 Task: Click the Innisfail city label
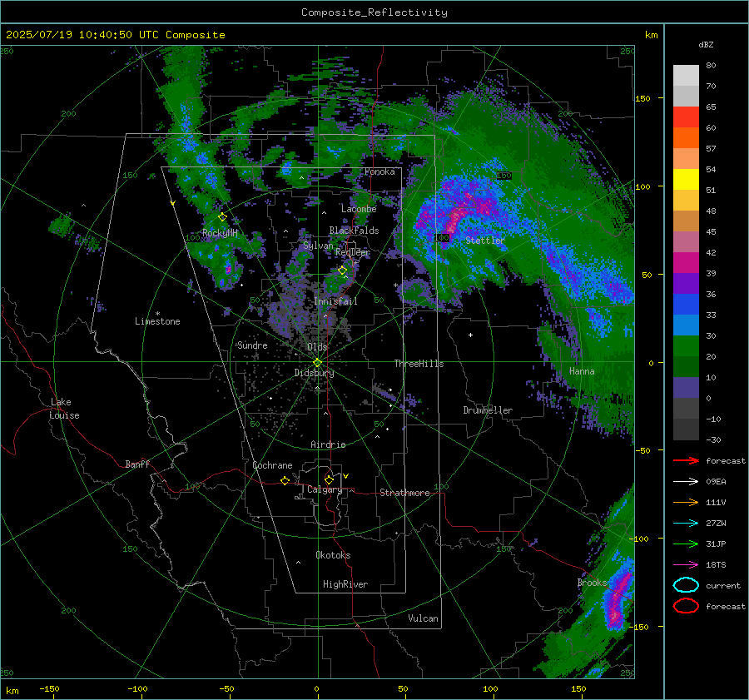[335, 301]
